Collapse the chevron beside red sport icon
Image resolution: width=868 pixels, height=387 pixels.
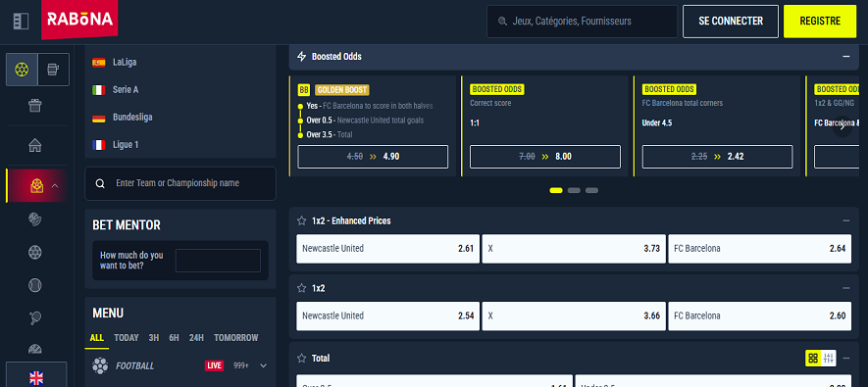tap(55, 186)
